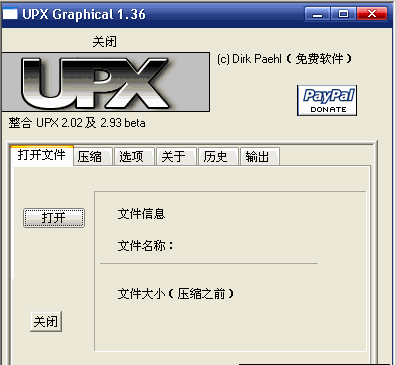The image size is (397, 365).
Task: View the 输出 tab
Action: point(260,156)
